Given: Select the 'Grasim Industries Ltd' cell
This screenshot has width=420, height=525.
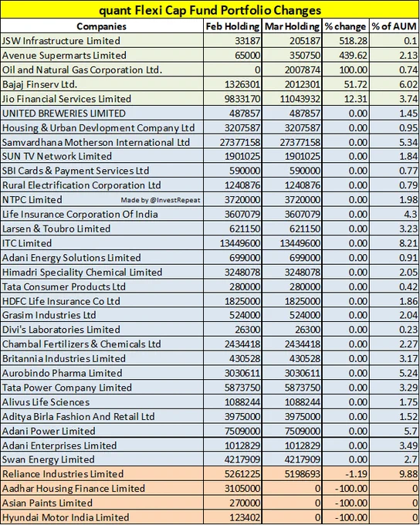Looking at the screenshot, I should (x=102, y=315).
